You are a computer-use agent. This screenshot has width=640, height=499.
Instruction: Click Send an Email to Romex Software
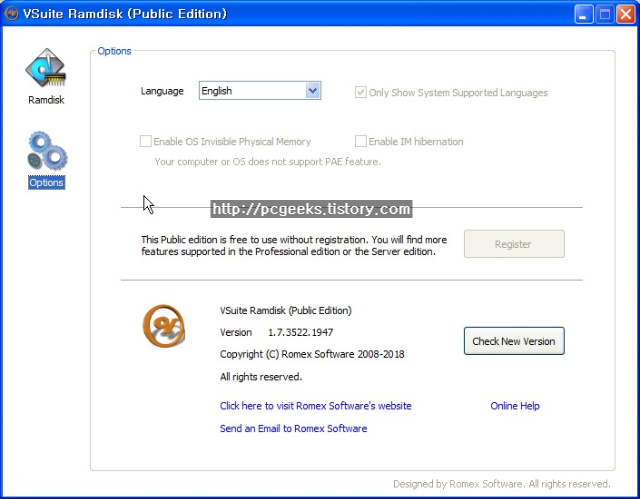pos(293,428)
